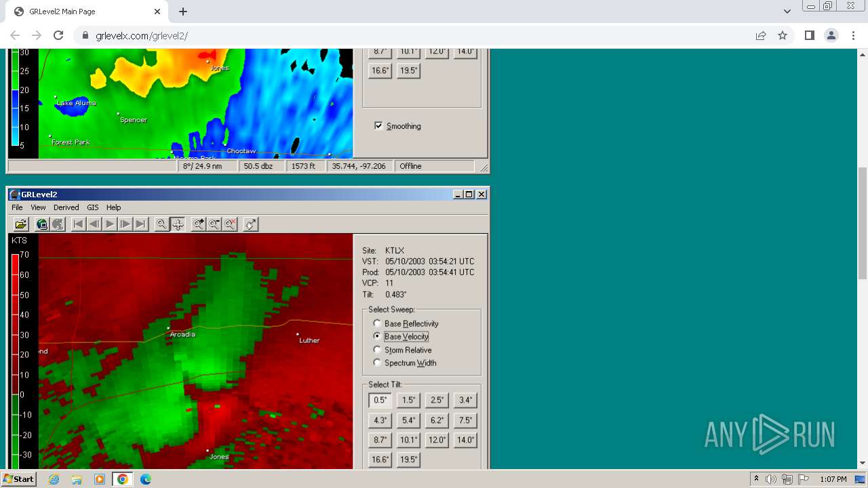The width and height of the screenshot is (868, 488).
Task: Select Spectrum Width sweep option
Action: coord(405,363)
